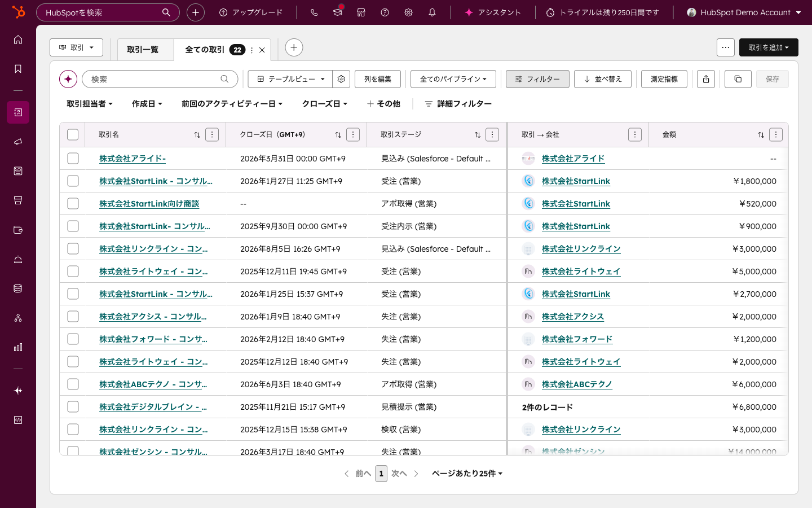Select checkbox for 株式会社StartLink向け商談
The width and height of the screenshot is (812, 508).
73,204
